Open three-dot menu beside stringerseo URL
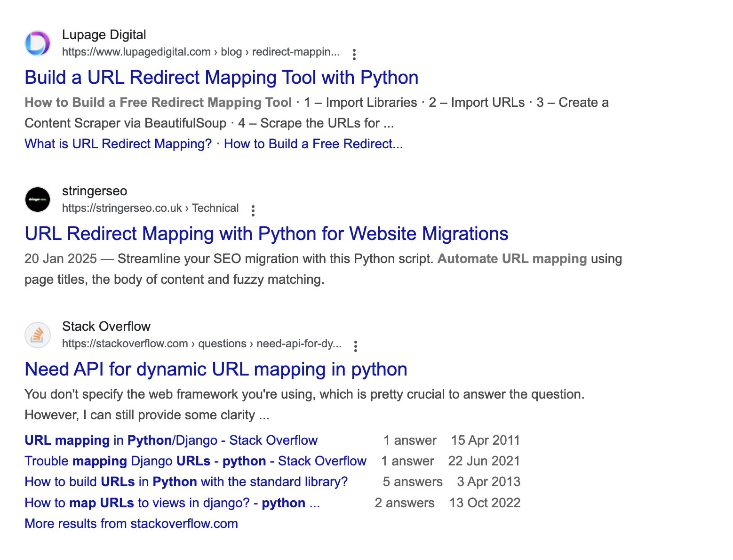The image size is (733, 560). click(x=253, y=210)
